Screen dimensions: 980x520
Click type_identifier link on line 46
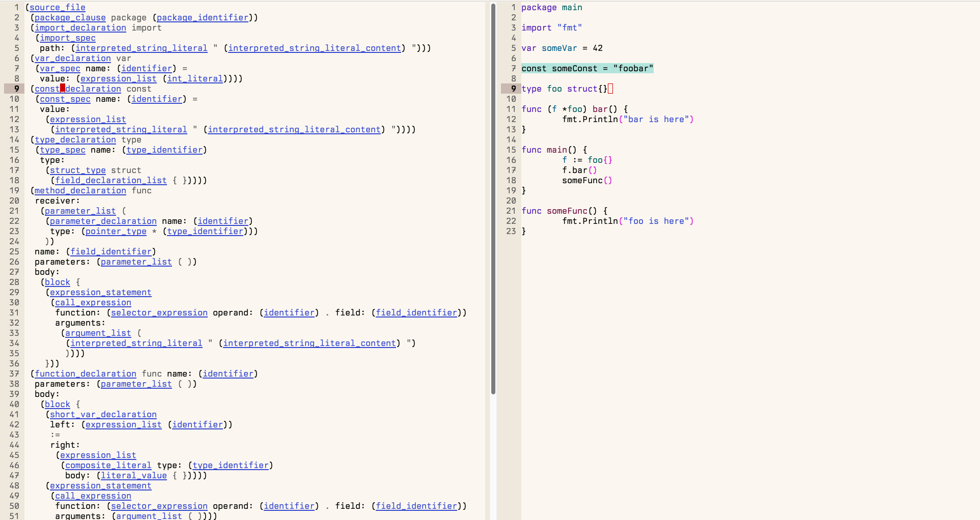pos(231,466)
